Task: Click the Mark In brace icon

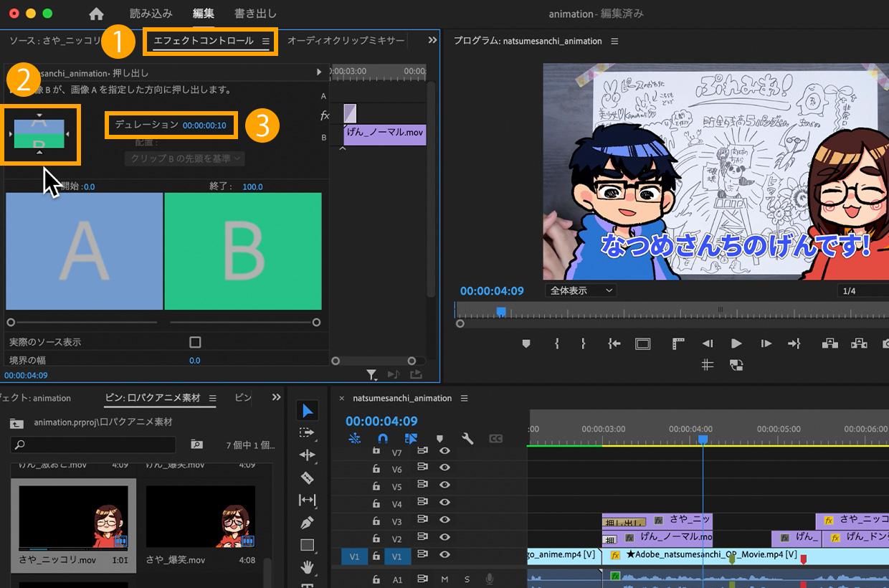Action: 556,343
